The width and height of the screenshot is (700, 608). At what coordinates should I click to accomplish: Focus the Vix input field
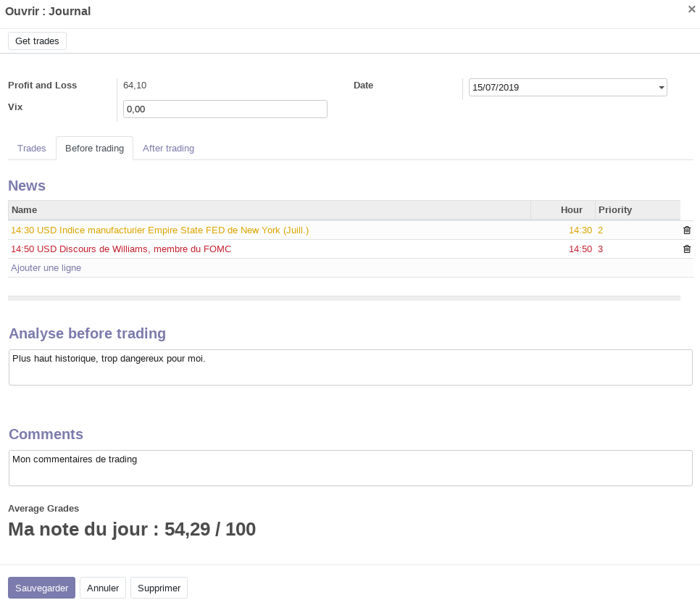click(225, 109)
